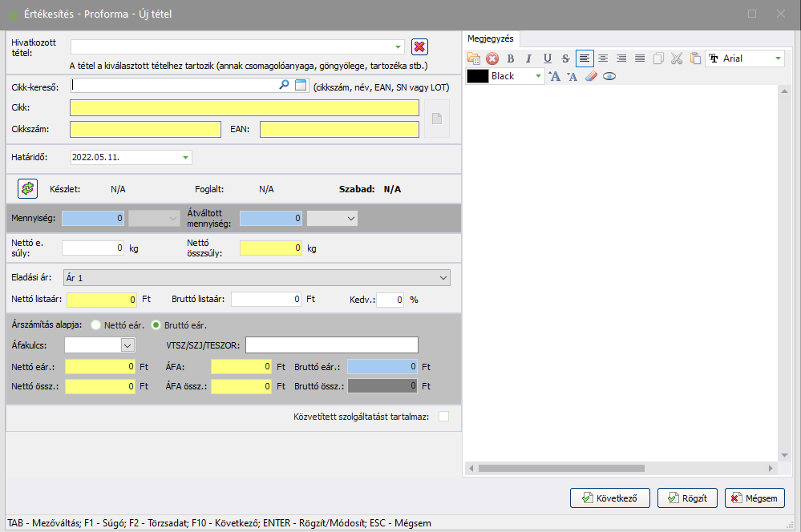The height and width of the screenshot is (532, 801).
Task: Switch to the Megjegyzés tab
Action: (492, 38)
